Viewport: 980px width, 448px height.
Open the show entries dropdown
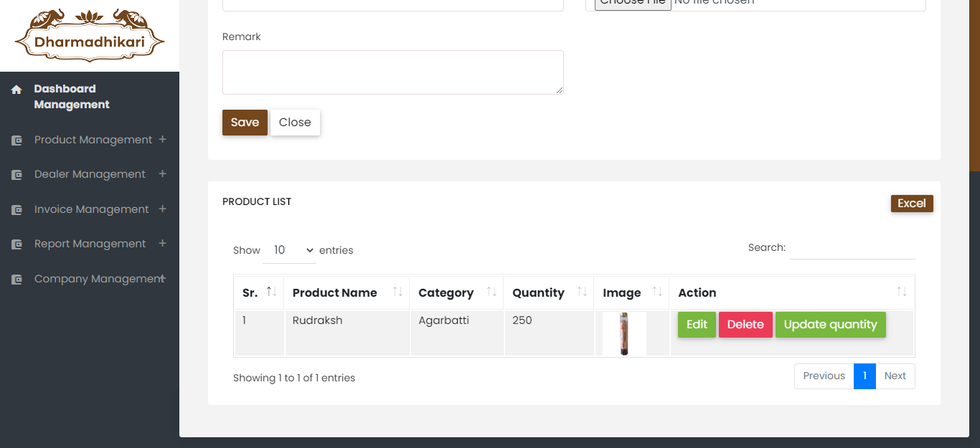(x=290, y=250)
